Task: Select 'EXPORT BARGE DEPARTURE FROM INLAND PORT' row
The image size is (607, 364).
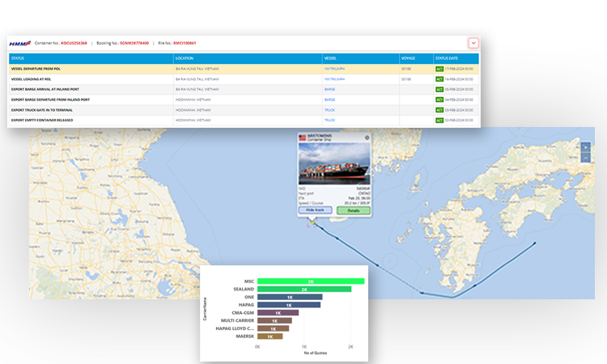Action: (x=244, y=99)
